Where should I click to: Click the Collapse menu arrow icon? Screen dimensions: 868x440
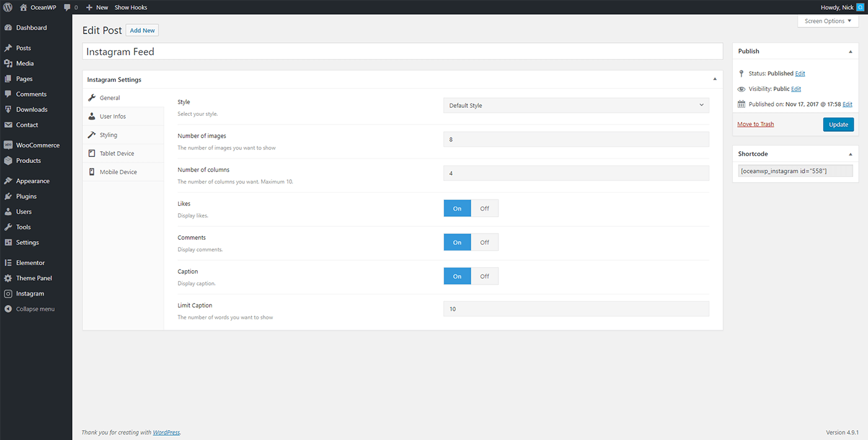pos(8,309)
